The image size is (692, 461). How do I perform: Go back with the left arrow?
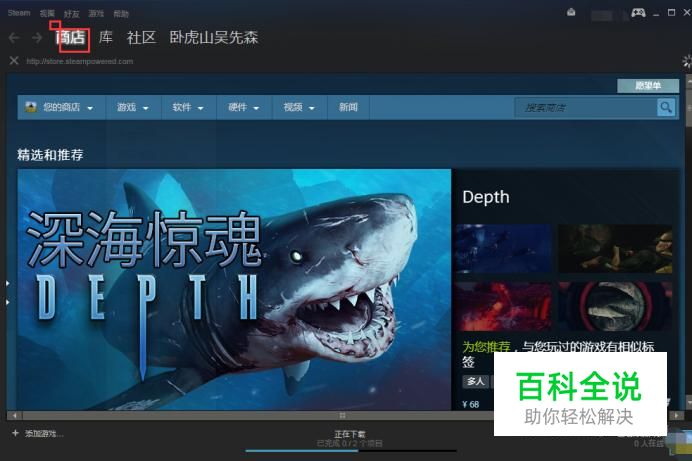[14, 38]
